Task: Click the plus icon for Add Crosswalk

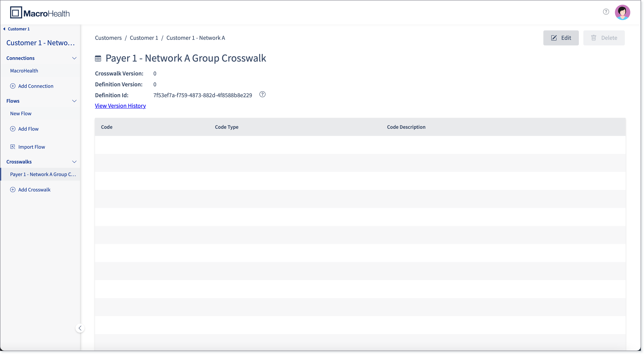Action: coord(13,190)
